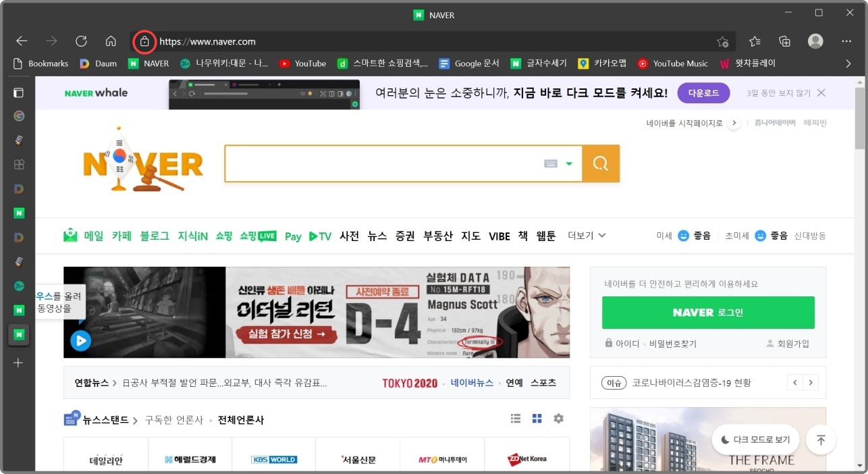Open the on-screen keyboard in search box
Screen dimensions: 868x474
[550, 163]
